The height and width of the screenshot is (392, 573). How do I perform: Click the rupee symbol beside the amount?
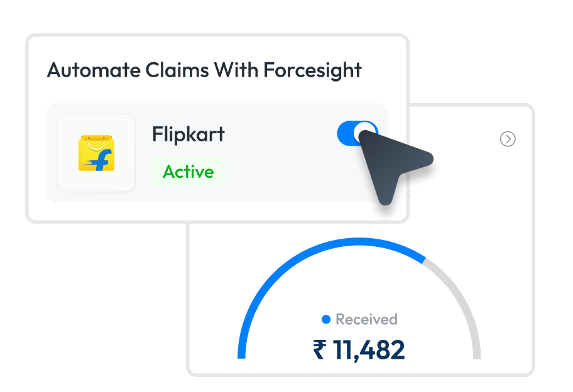point(320,350)
